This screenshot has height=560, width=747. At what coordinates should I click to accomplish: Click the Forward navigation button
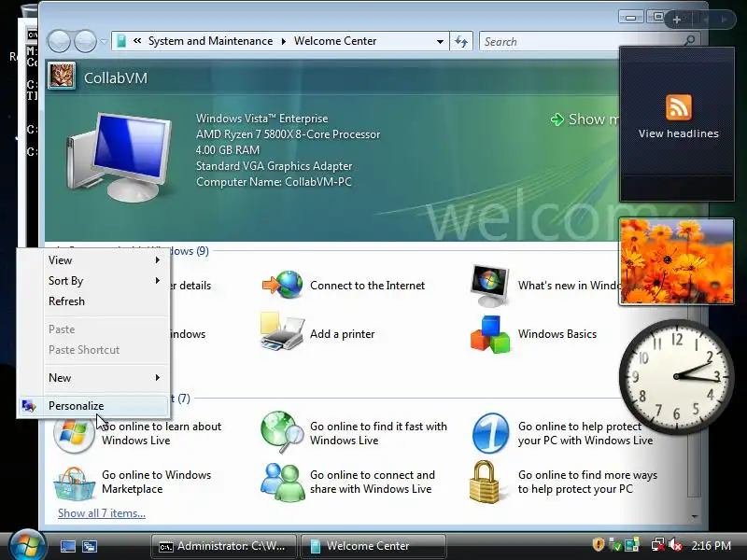(x=85, y=41)
